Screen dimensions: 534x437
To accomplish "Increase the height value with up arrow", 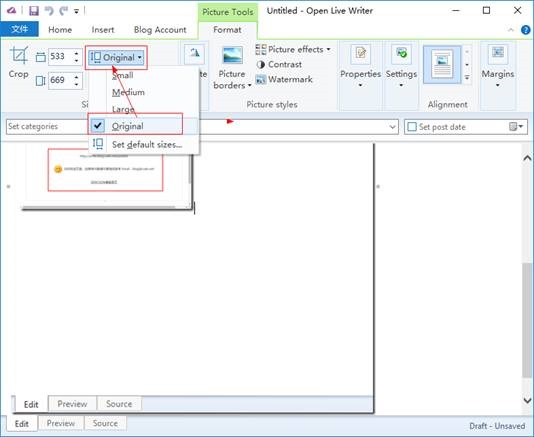I will coord(77,77).
